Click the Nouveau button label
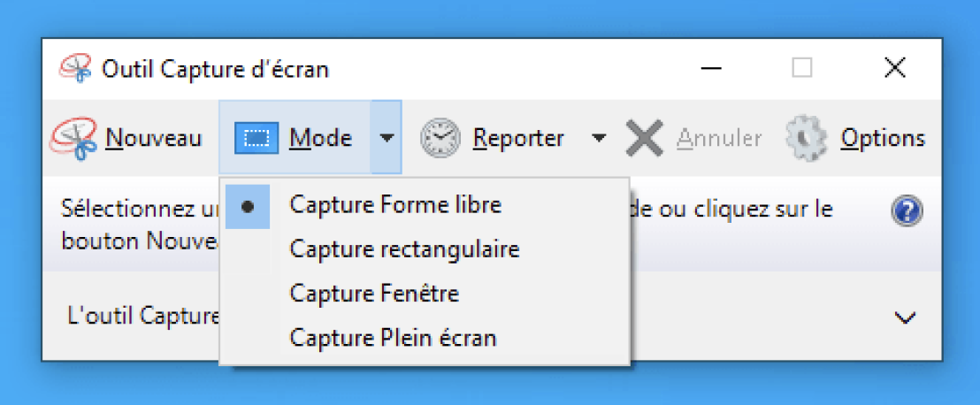The height and width of the screenshot is (405, 980). [154, 137]
